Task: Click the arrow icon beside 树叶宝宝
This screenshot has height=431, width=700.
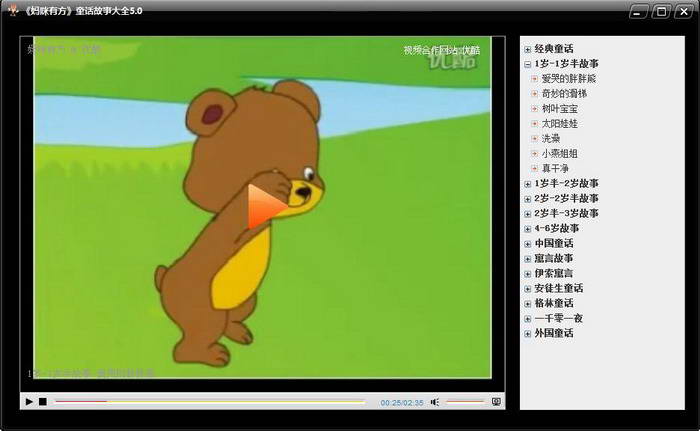Action: pos(534,109)
